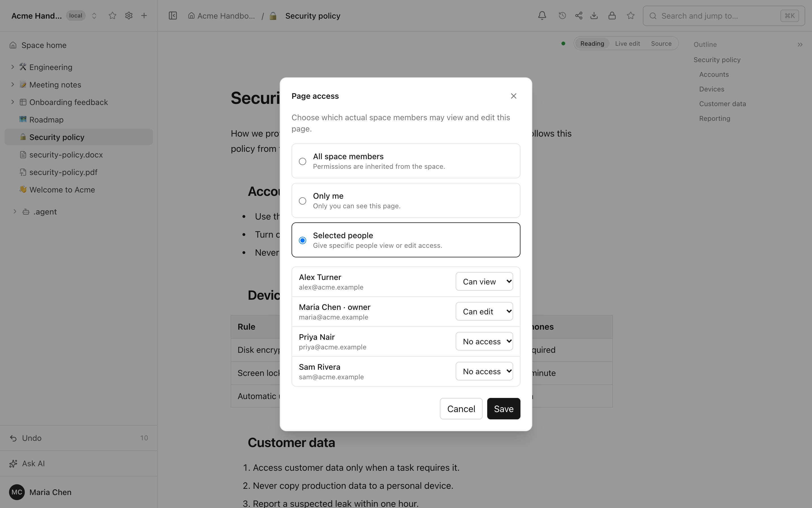
Task: Open Priya Nair's access dropdown
Action: (x=484, y=341)
